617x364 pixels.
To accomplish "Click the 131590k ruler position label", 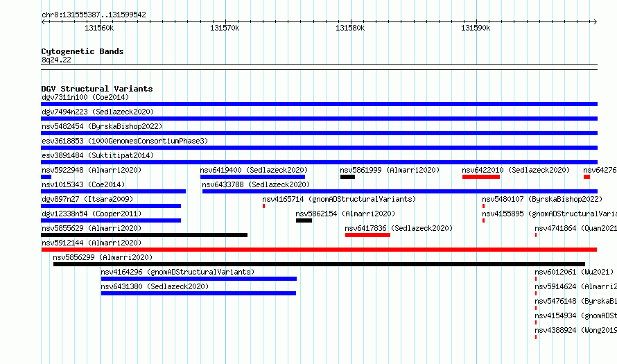I will (x=476, y=28).
